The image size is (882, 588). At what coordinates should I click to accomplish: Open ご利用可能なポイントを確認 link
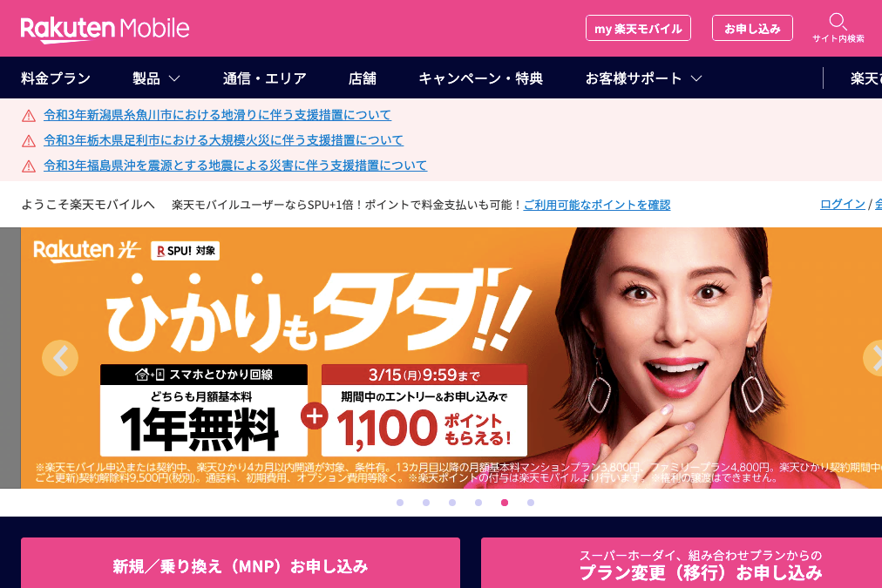point(597,205)
